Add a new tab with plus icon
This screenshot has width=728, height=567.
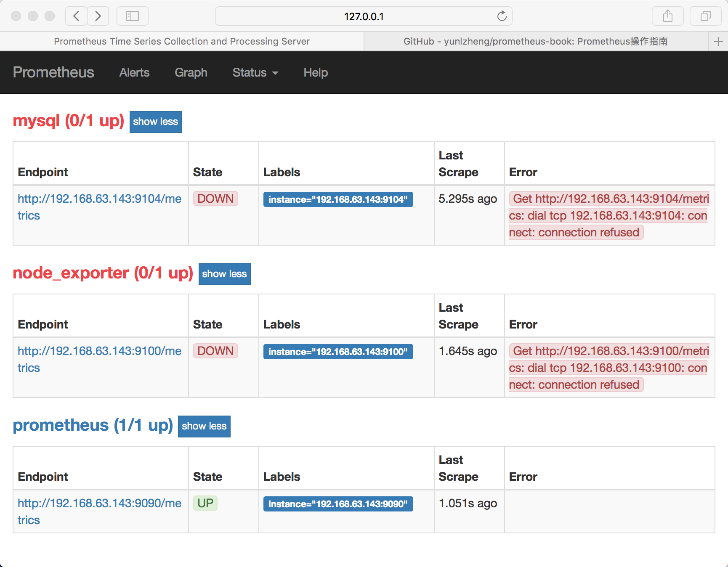(718, 41)
